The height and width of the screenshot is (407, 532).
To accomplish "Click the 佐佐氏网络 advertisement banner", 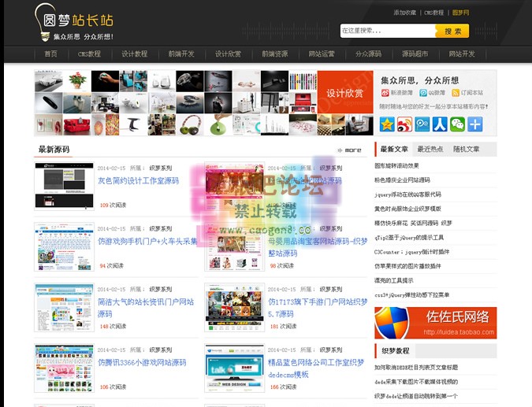I will [436, 323].
